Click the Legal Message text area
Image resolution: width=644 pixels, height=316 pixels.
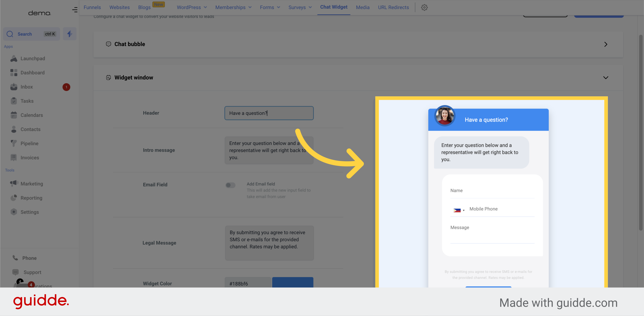[x=269, y=243]
